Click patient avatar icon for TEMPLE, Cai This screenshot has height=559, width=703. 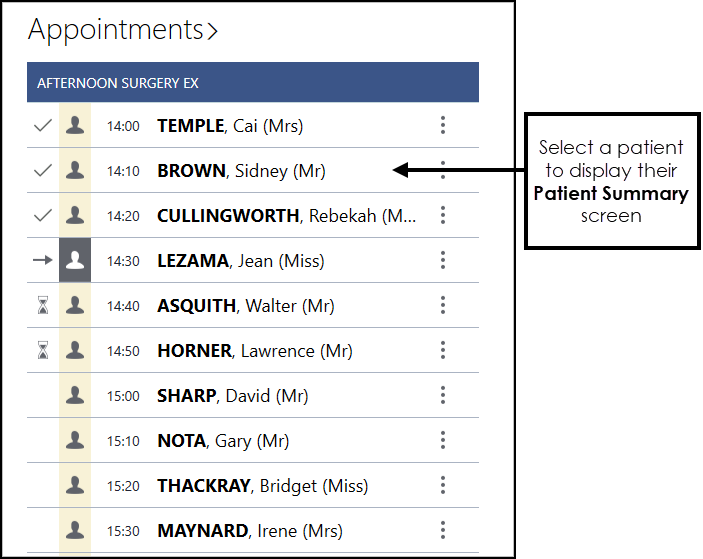74,126
